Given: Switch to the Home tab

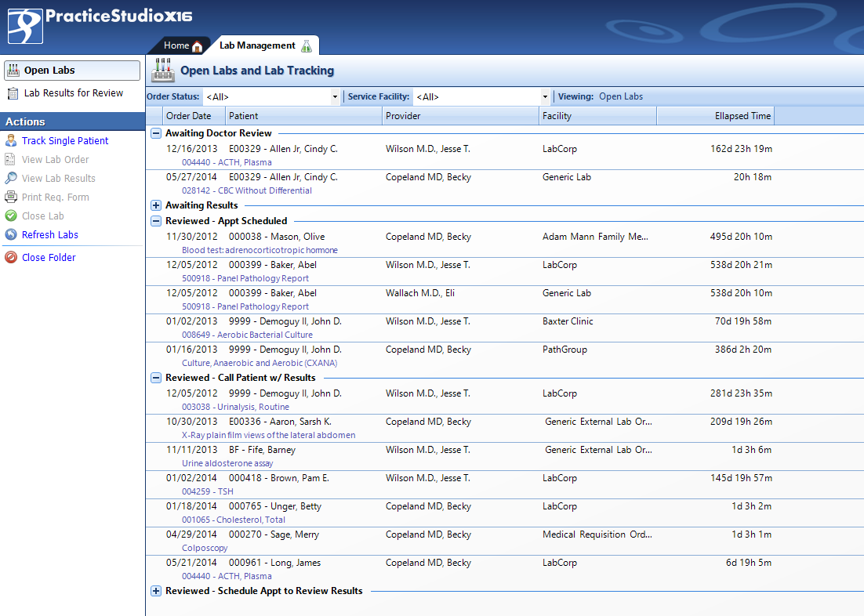Looking at the screenshot, I should click(181, 45).
